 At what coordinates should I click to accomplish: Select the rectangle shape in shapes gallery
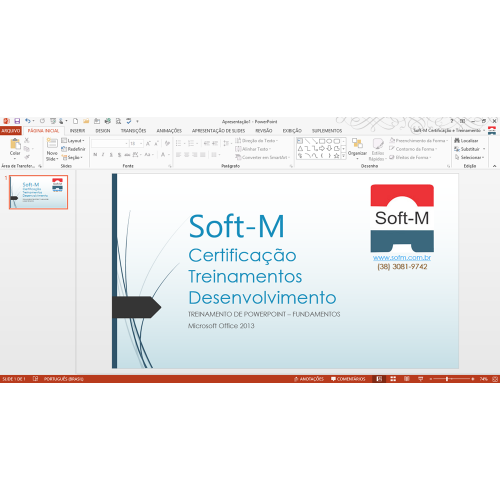point(322,141)
